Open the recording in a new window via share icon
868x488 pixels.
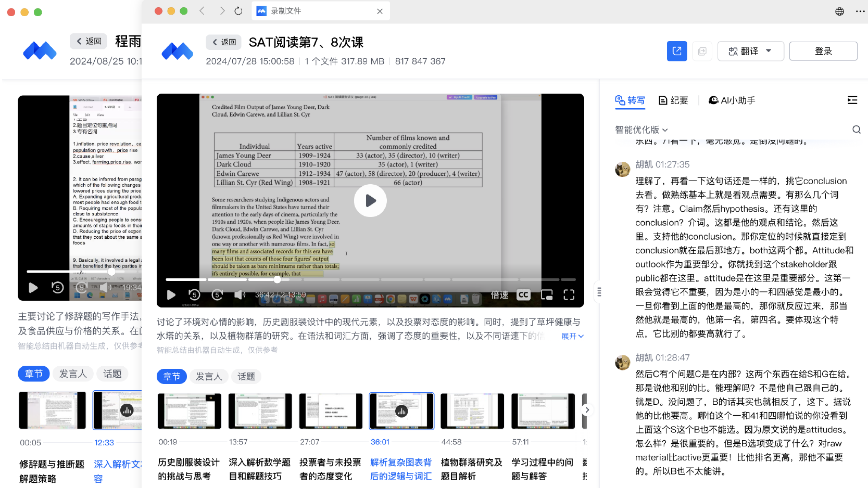tap(677, 50)
